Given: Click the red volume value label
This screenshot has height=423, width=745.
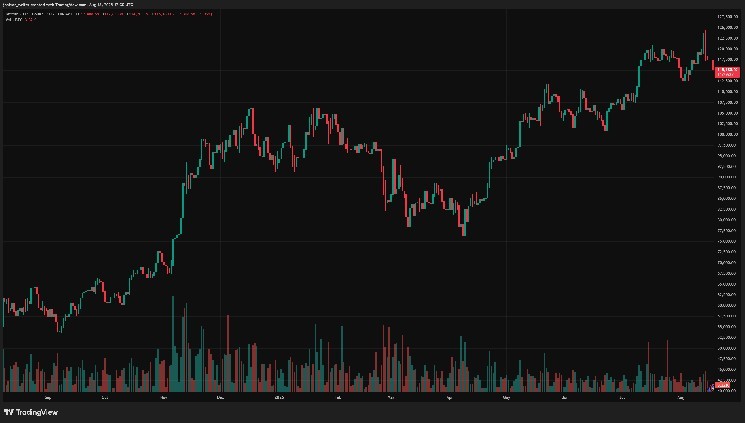Looking at the screenshot, I should click(722, 385).
